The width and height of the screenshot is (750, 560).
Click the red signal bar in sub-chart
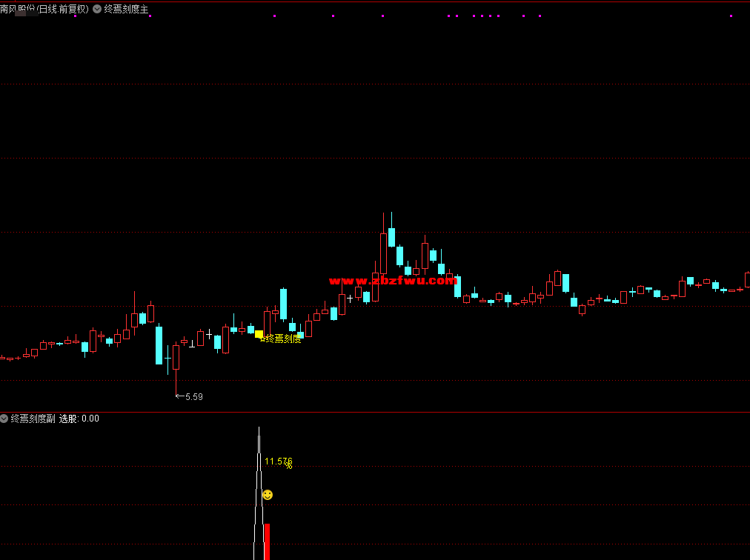pyautogui.click(x=267, y=541)
